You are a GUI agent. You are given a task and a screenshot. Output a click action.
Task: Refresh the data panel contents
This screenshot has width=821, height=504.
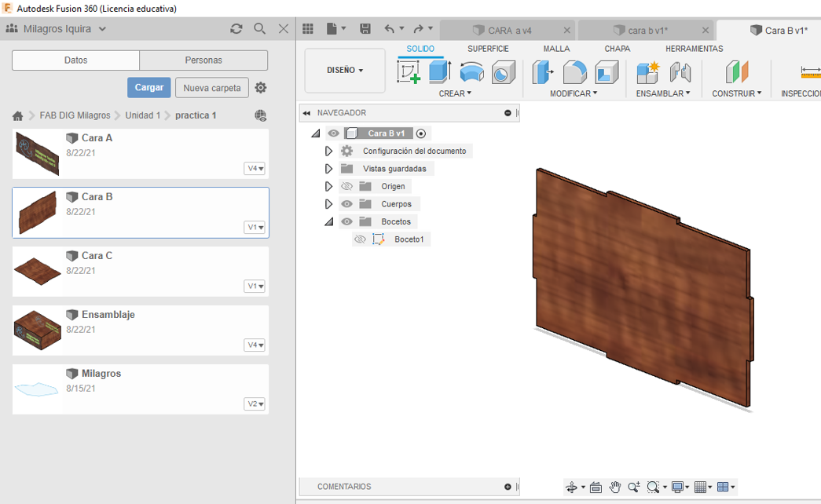[236, 29]
